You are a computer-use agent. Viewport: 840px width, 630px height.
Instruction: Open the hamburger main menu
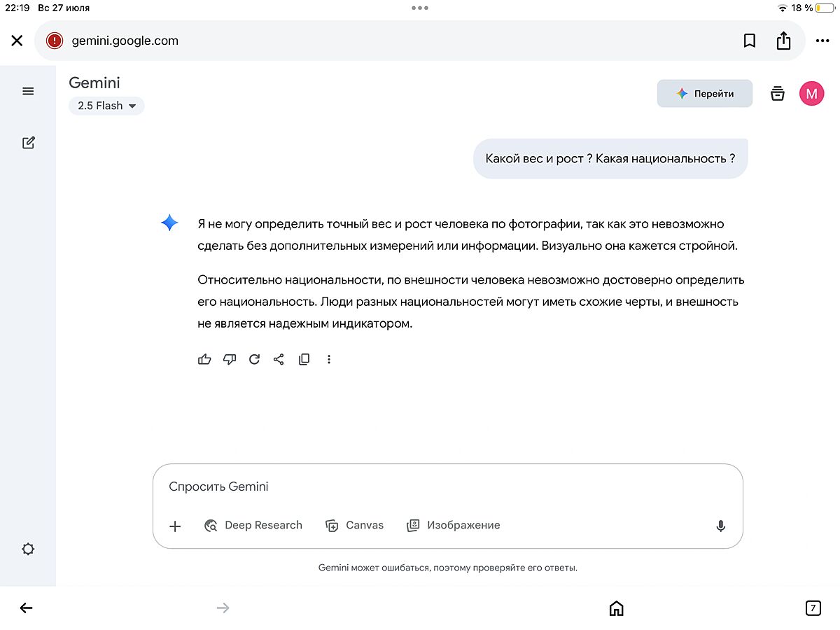tap(28, 91)
